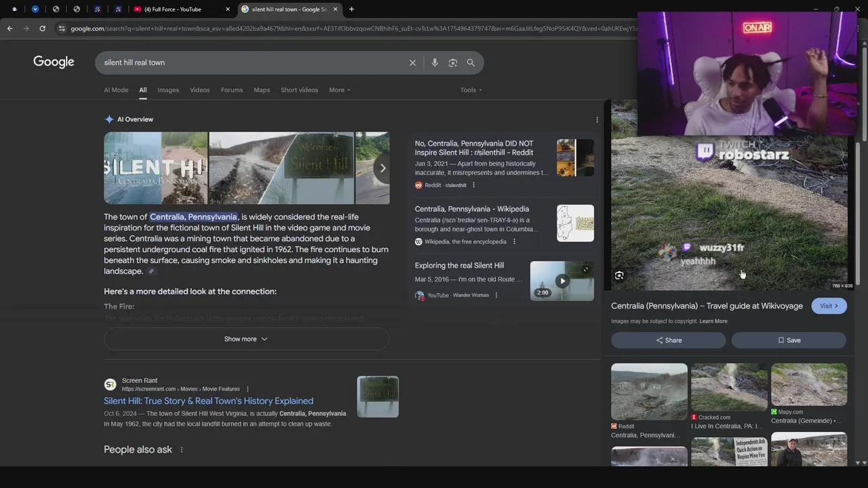The height and width of the screenshot is (488, 868).
Task: Advance AI Overview image carousel with arrow
Action: click(382, 168)
